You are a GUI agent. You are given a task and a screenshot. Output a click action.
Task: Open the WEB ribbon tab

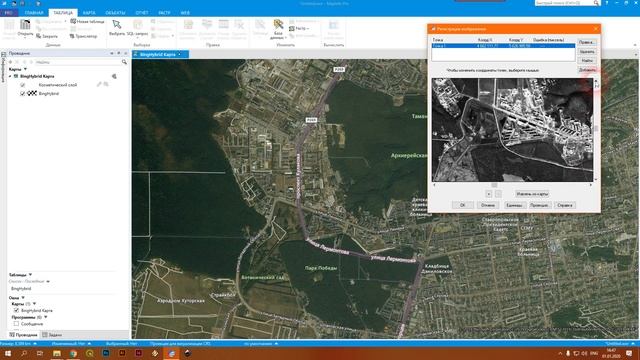pos(185,13)
